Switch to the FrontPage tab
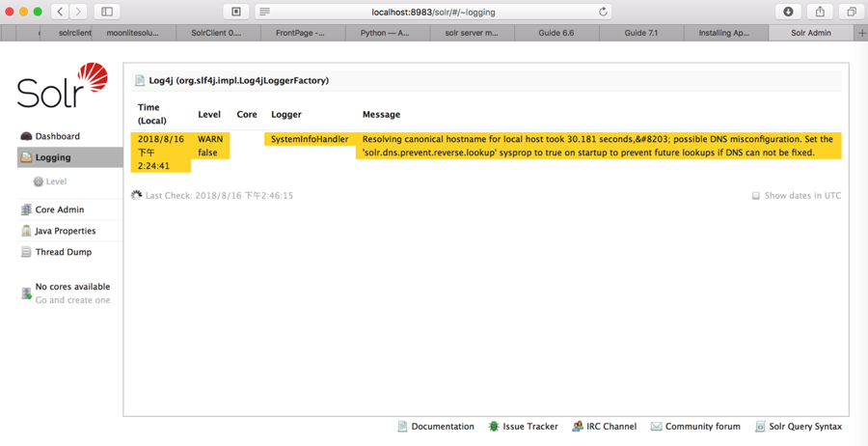The height and width of the screenshot is (446, 868). 303,33
